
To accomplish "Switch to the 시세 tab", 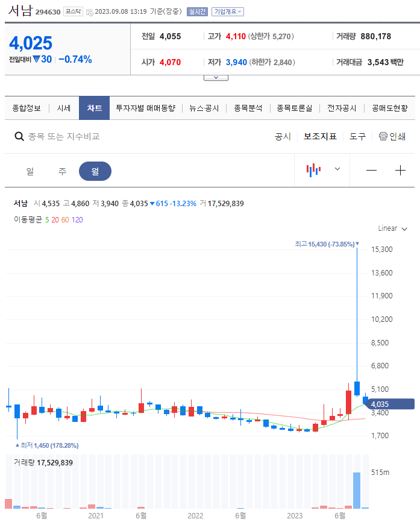I will [x=63, y=108].
